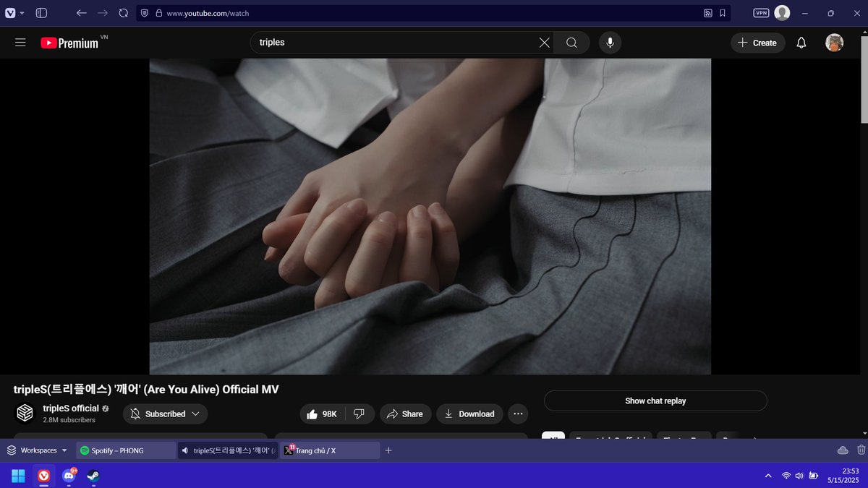Toggle the browser side panel icon

pyautogui.click(x=42, y=13)
